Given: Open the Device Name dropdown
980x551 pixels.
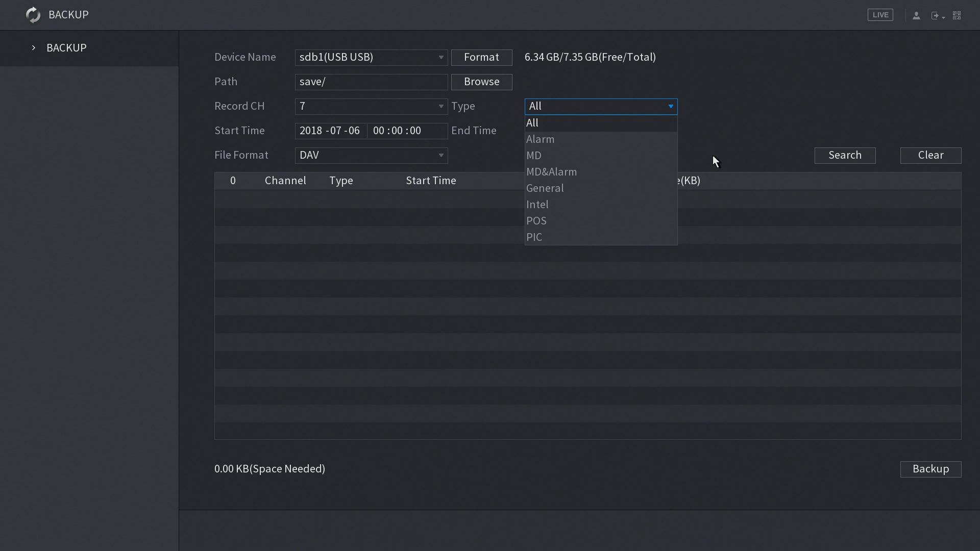Looking at the screenshot, I should pyautogui.click(x=371, y=57).
